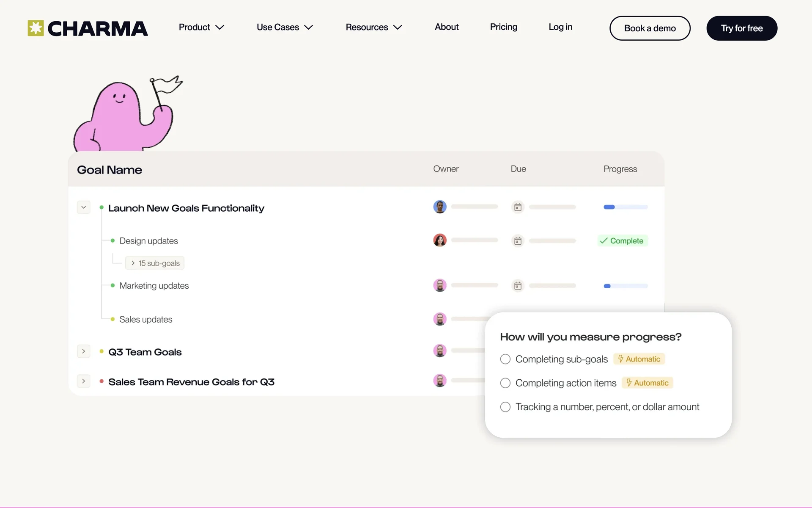Image resolution: width=812 pixels, height=508 pixels.
Task: Click the Book a demo button
Action: [x=650, y=28]
